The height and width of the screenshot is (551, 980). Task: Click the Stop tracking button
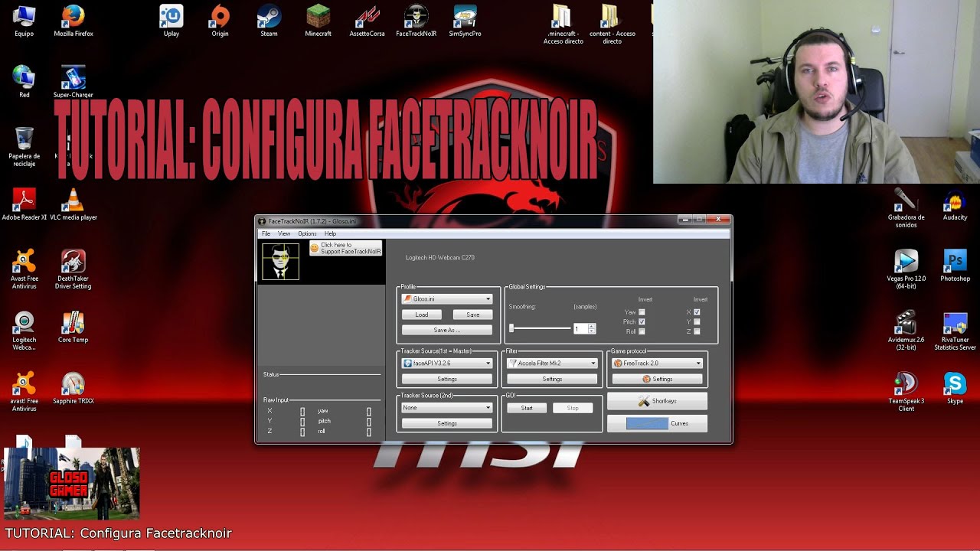click(573, 408)
